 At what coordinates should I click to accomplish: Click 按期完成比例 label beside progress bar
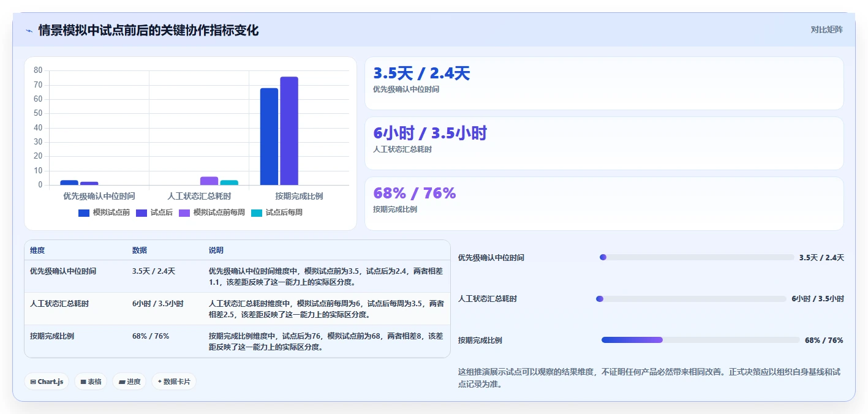coord(480,341)
